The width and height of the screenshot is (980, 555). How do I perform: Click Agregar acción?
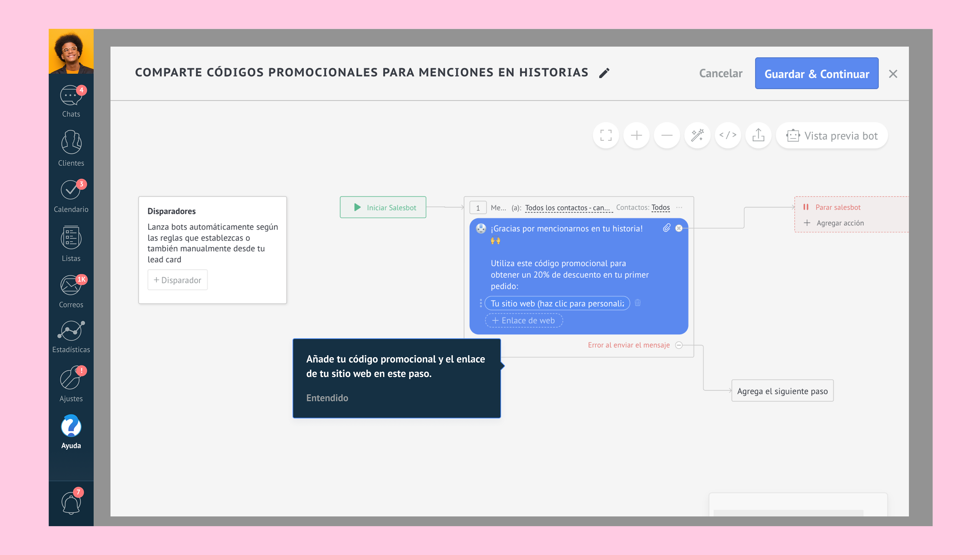[x=833, y=223]
